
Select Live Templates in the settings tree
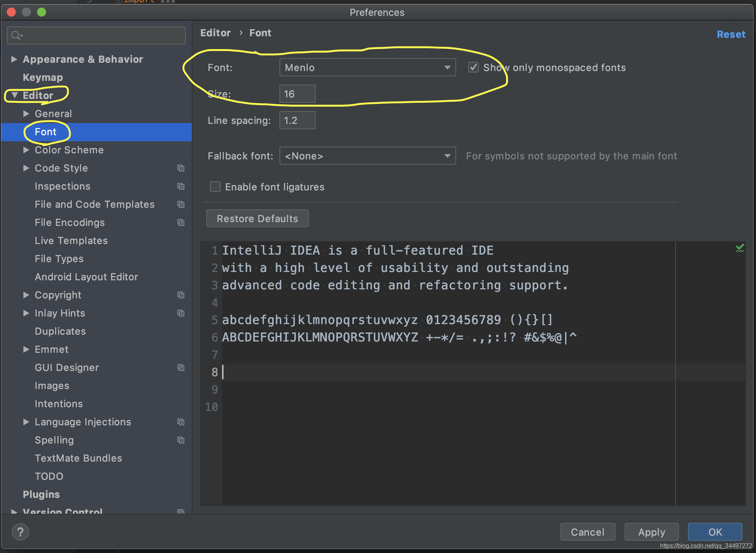pyautogui.click(x=71, y=241)
